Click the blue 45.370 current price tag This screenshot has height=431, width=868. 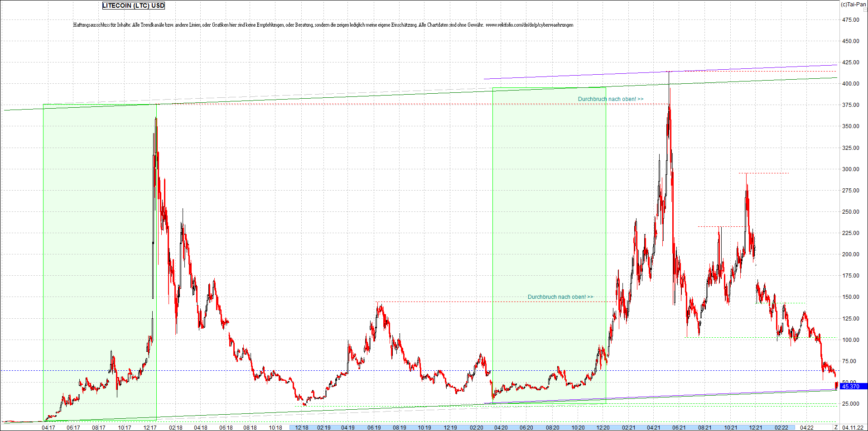[854, 386]
